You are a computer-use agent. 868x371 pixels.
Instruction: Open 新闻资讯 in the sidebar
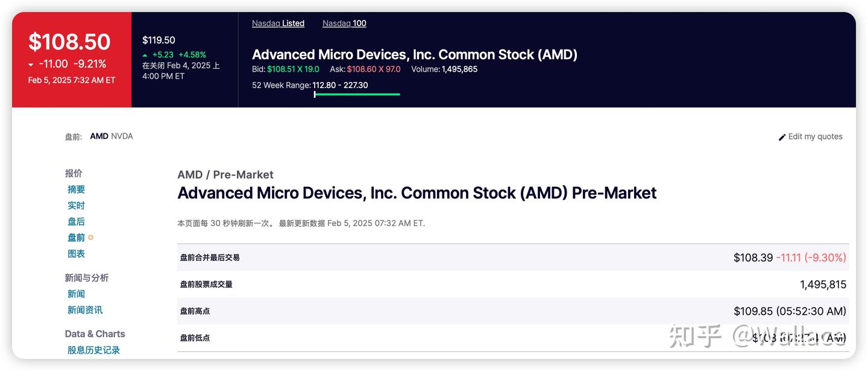click(x=84, y=309)
